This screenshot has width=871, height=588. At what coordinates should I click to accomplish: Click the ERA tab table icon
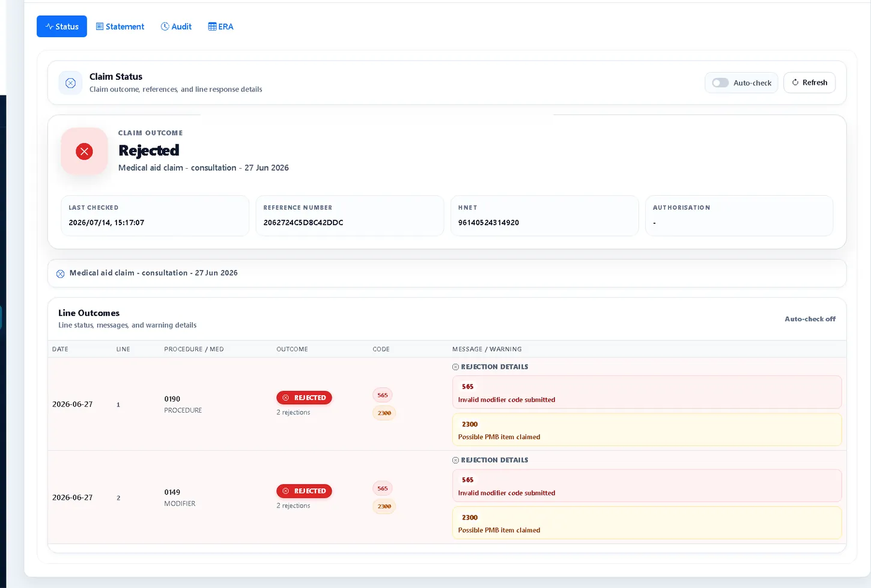coord(212,26)
